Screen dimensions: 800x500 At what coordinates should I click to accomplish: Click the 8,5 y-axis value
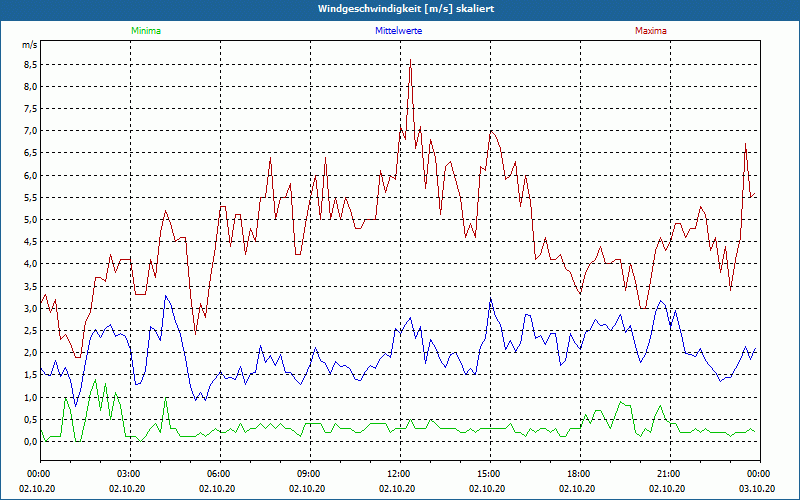(30, 65)
